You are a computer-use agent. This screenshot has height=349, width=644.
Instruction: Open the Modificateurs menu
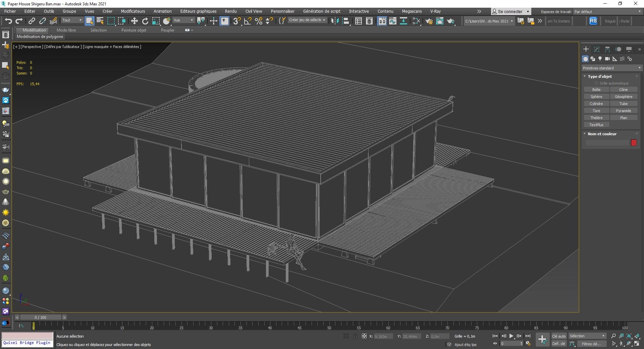[133, 11]
